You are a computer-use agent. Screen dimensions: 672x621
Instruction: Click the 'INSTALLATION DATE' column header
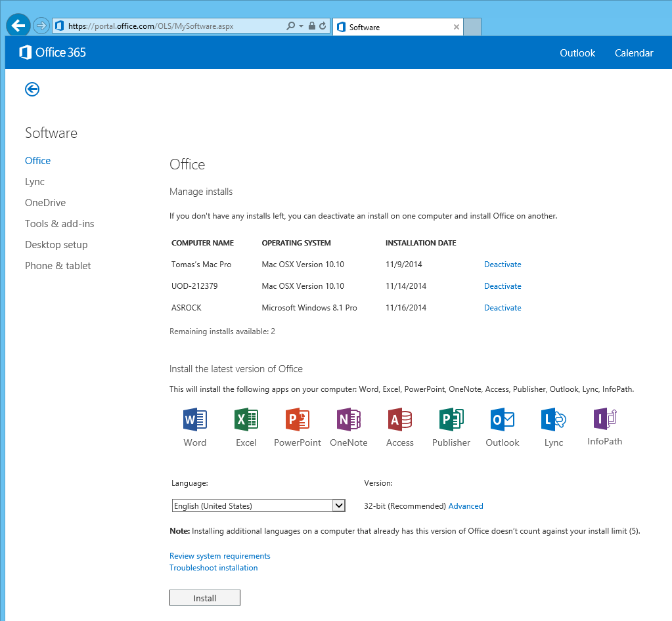click(421, 243)
